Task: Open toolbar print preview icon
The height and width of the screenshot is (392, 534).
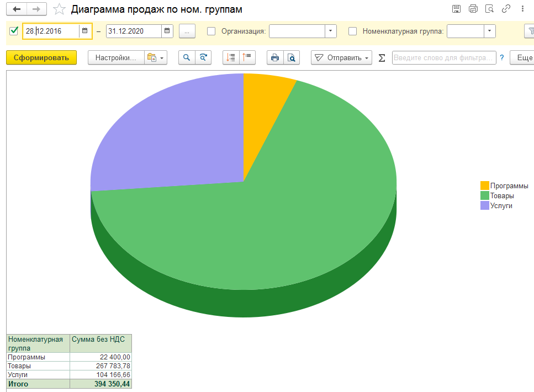Action: (x=292, y=57)
